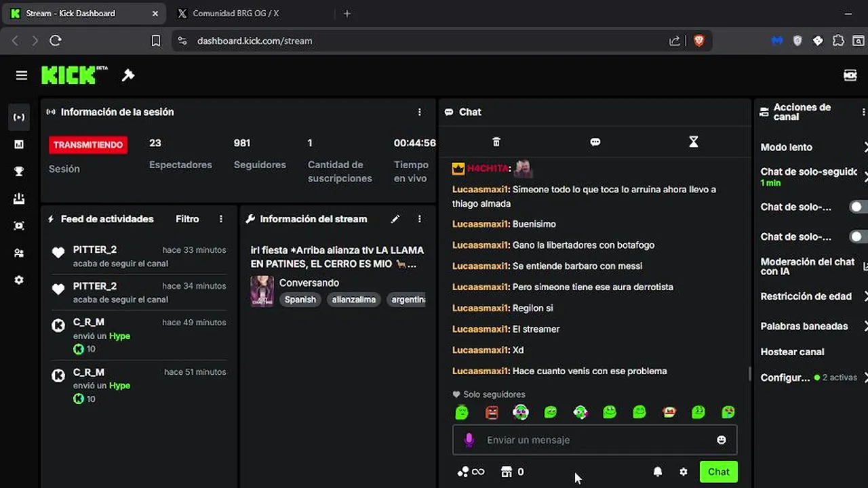Open the shop icon showing 0

click(x=512, y=472)
